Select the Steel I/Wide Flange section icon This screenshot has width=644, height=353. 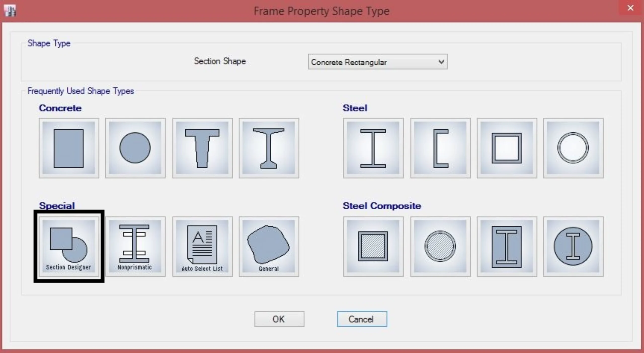[373, 148]
